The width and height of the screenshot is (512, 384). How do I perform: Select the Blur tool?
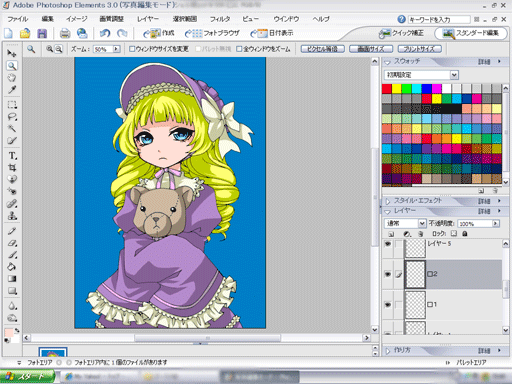click(12, 306)
